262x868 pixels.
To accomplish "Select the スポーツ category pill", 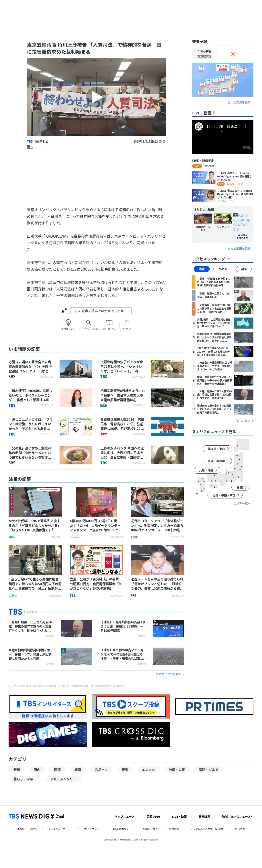I will pos(101,770).
